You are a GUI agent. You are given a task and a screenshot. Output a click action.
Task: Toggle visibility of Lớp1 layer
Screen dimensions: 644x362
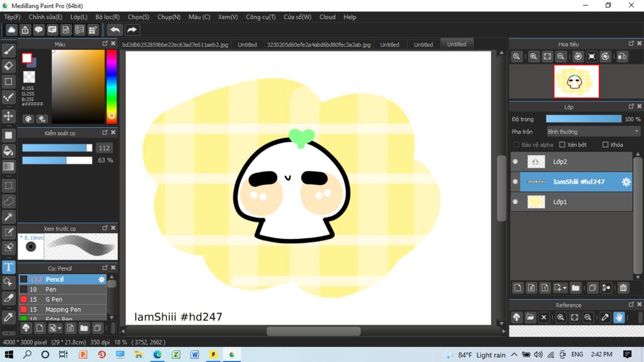coord(515,202)
